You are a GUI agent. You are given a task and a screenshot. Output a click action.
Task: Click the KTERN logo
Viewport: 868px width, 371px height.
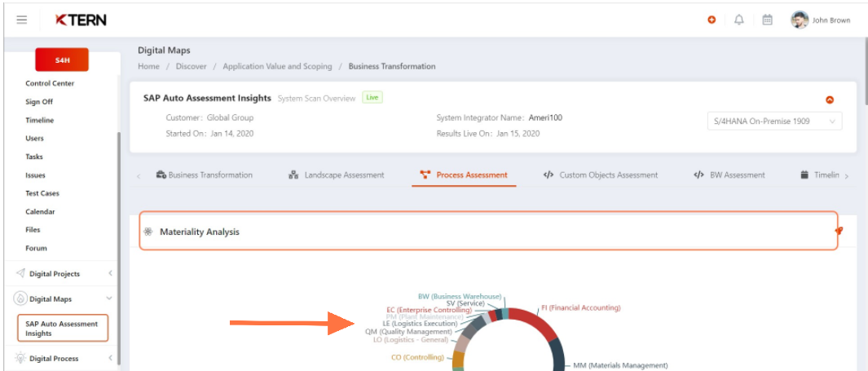(x=81, y=20)
